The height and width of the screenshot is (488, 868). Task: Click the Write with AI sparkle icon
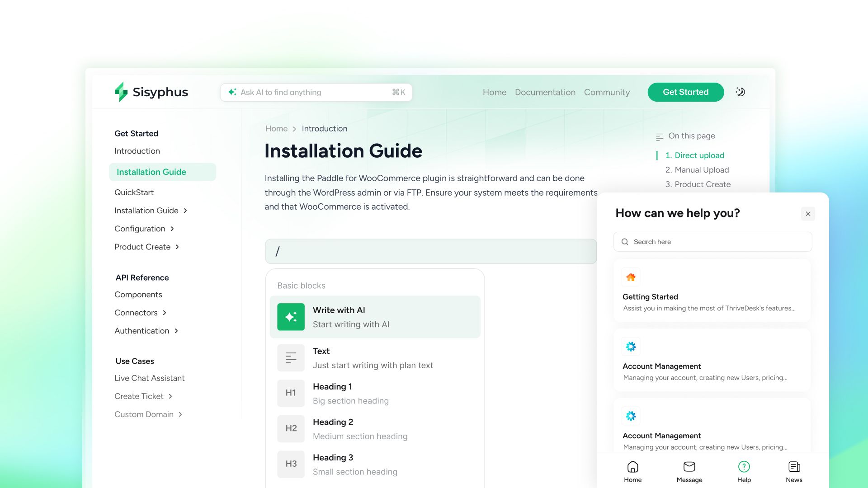coord(291,317)
